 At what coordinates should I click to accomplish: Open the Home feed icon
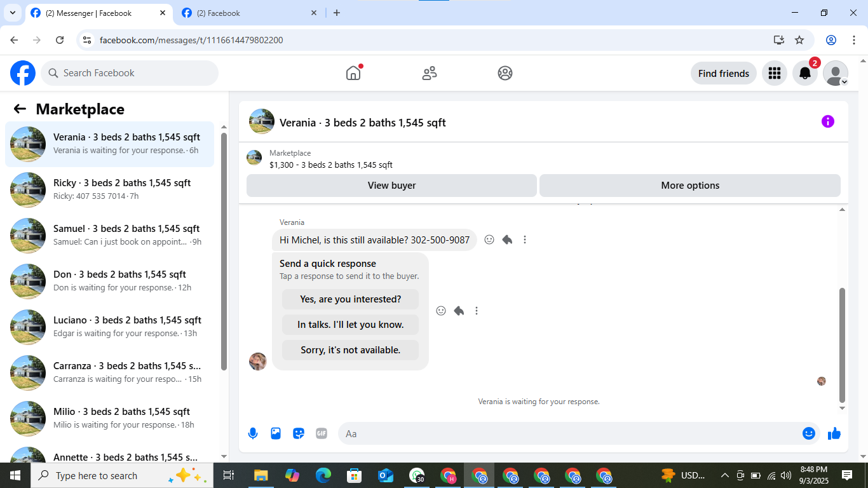point(353,73)
